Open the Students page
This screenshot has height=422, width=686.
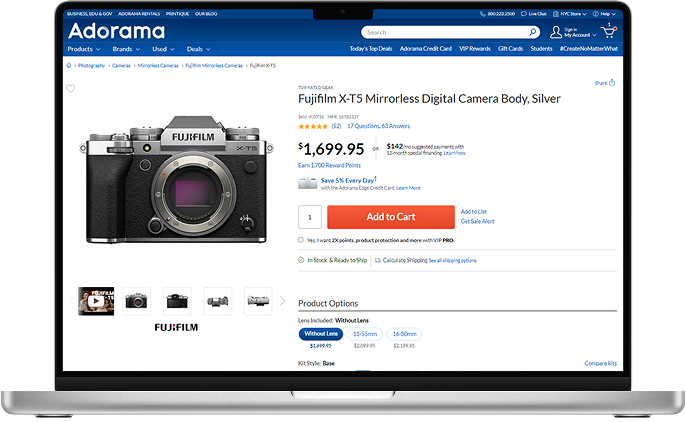tap(542, 49)
